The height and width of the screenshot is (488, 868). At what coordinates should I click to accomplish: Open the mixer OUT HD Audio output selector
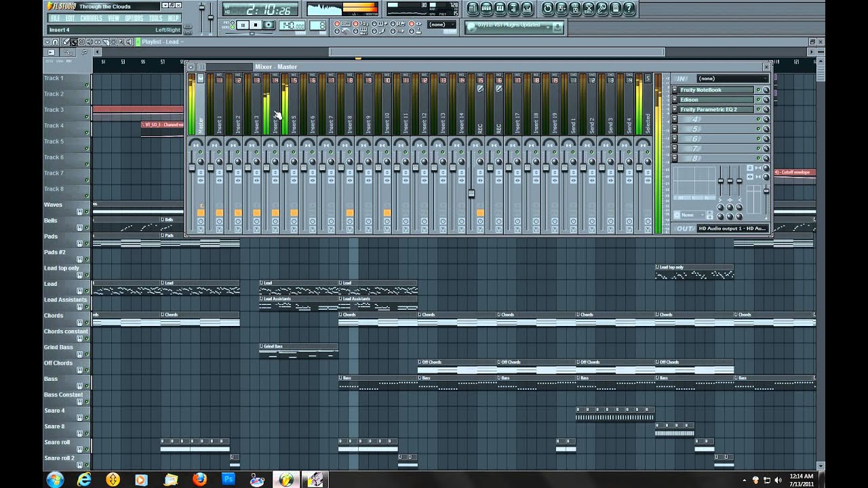click(x=732, y=228)
